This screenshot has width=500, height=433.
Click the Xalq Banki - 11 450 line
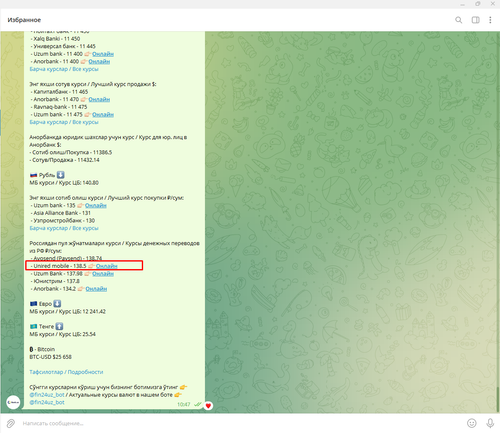coord(55,39)
